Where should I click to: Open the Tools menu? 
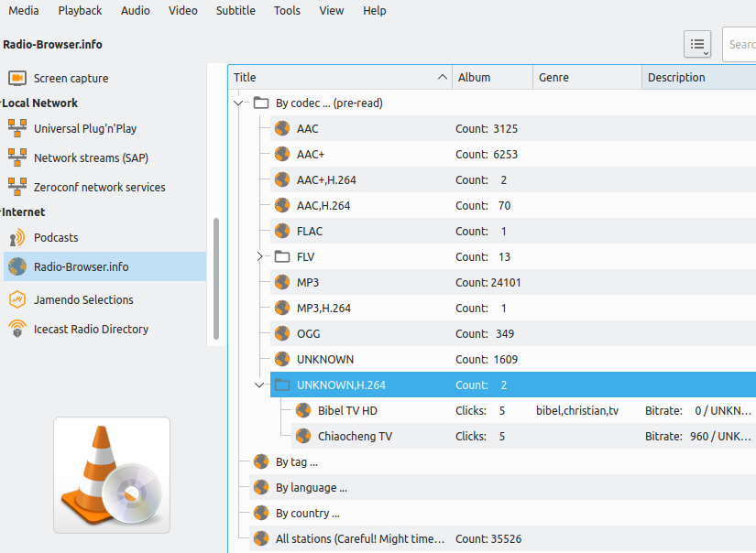(x=287, y=11)
